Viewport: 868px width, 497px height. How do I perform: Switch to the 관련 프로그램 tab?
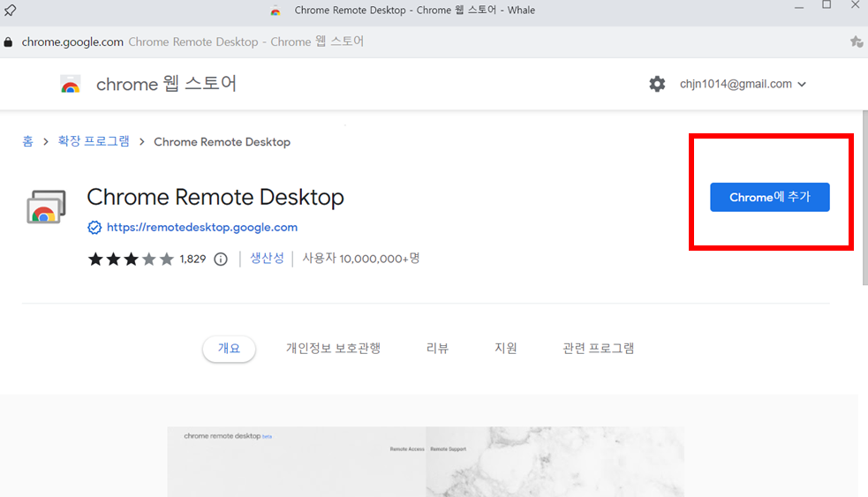pyautogui.click(x=599, y=349)
